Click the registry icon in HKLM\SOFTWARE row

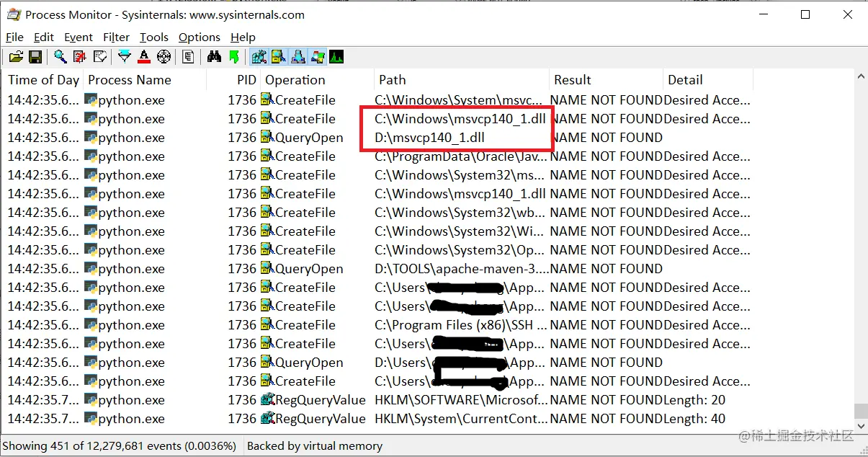pos(267,399)
